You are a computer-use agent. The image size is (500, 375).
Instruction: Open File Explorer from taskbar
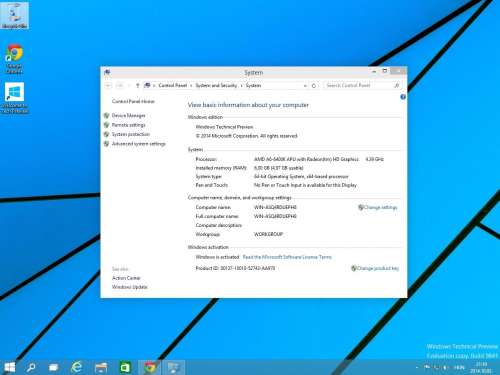pos(101,367)
